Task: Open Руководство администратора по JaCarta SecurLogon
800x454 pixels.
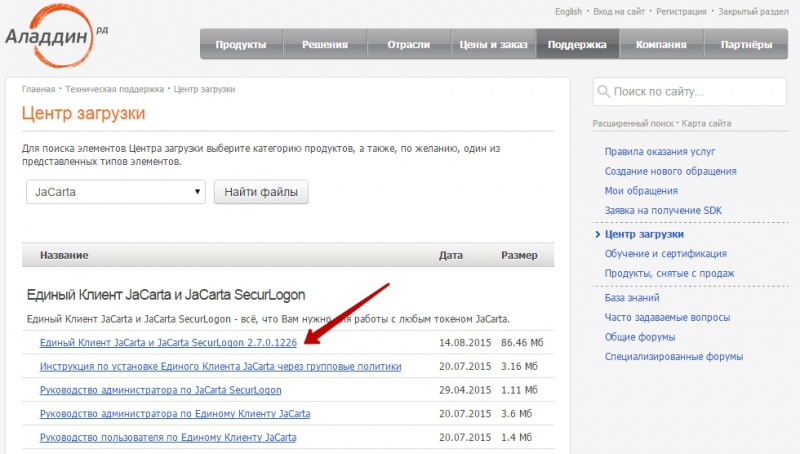Action: pyautogui.click(x=160, y=390)
